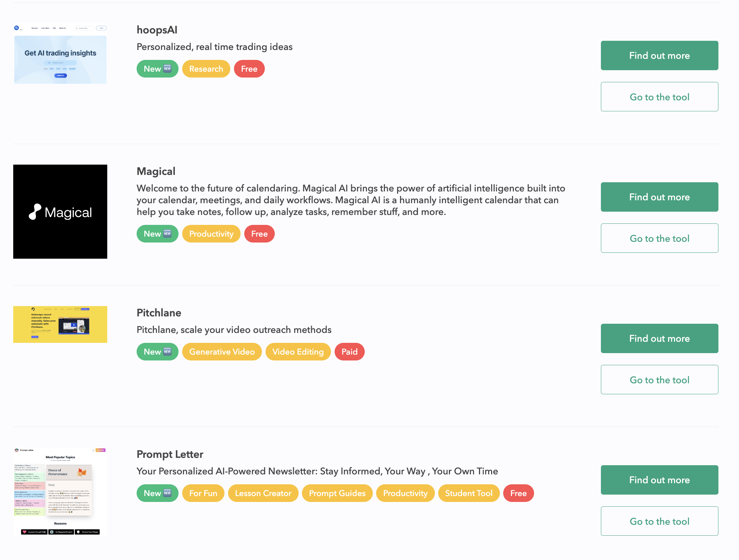Click the New badge under Magical
Screen dimensions: 739x560
coord(157,234)
